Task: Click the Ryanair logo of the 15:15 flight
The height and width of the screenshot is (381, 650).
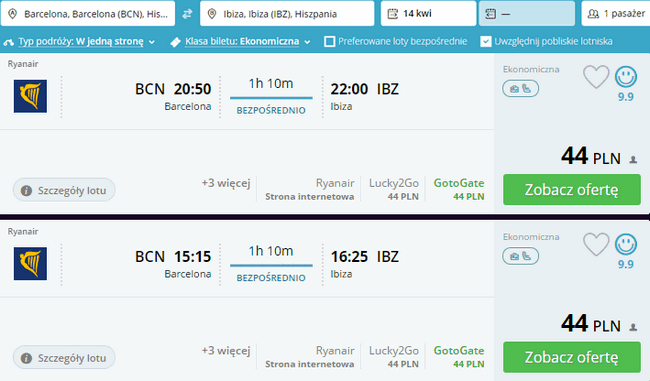Action: (x=30, y=264)
